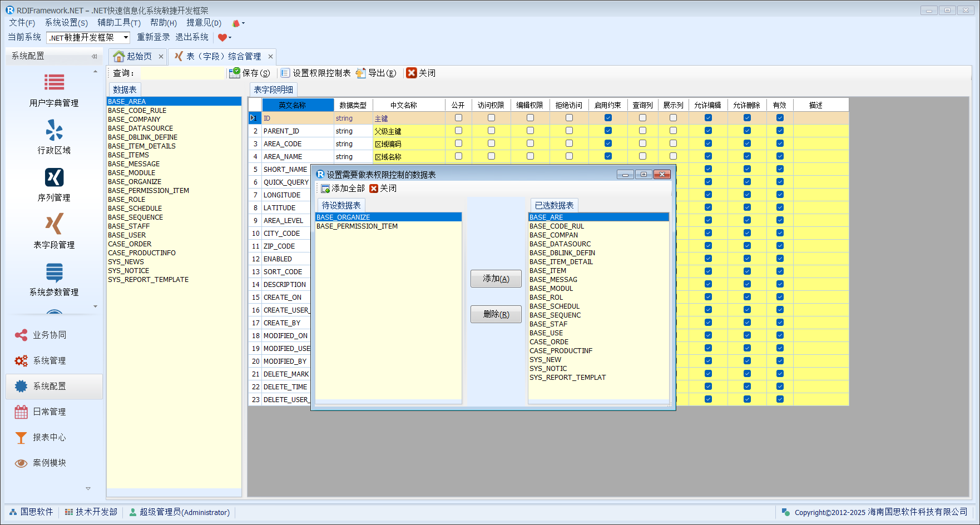Collapse the 系统配置 sidebar panel header
980x525 pixels.
(x=94, y=56)
